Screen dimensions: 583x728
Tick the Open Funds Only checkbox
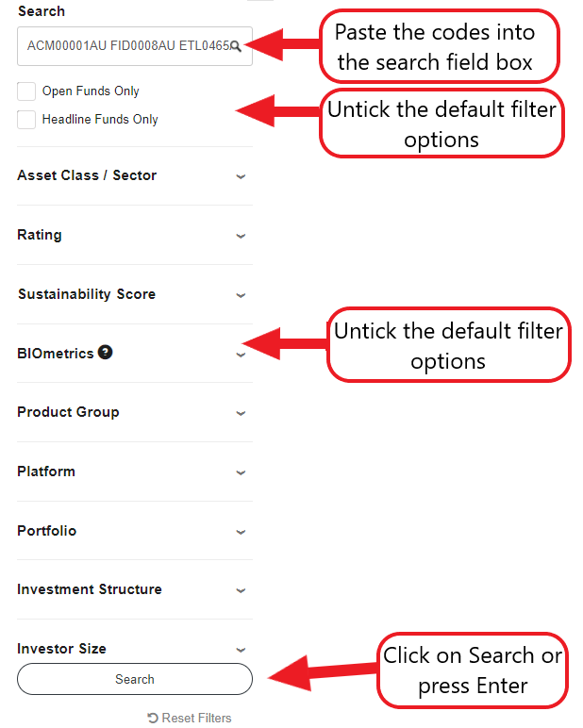click(26, 91)
